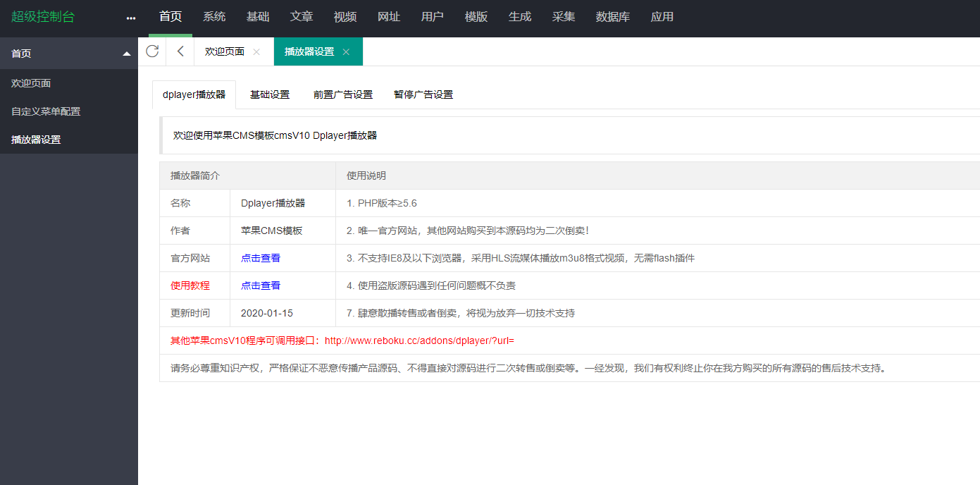Select the dplayer播放器 tab
Image resolution: width=980 pixels, height=485 pixels.
tap(194, 94)
